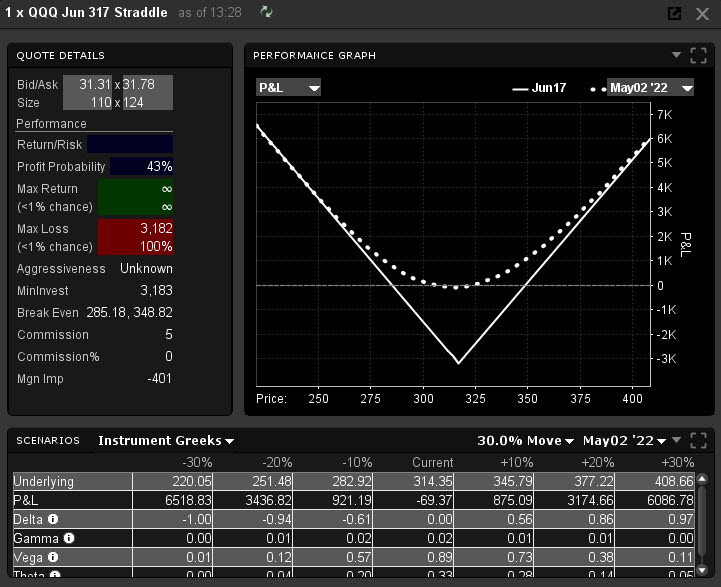Click the ask size 124

[x=133, y=102]
